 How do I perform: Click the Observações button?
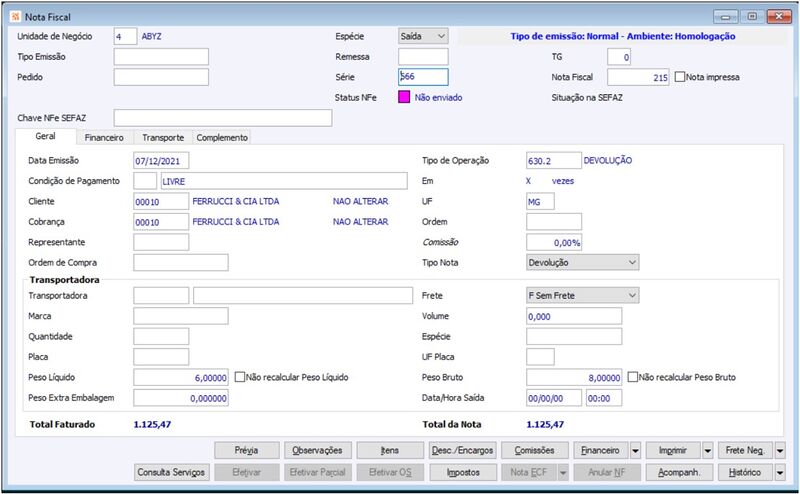(317, 451)
